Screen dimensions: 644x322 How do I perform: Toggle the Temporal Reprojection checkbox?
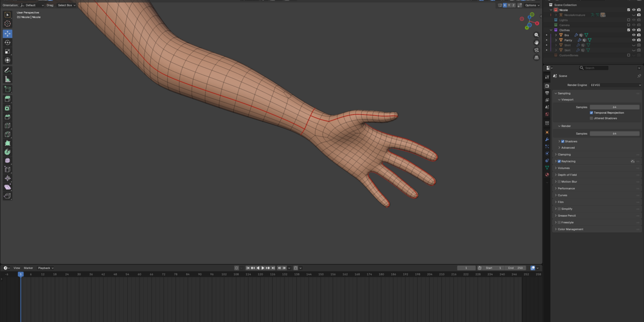tap(591, 113)
